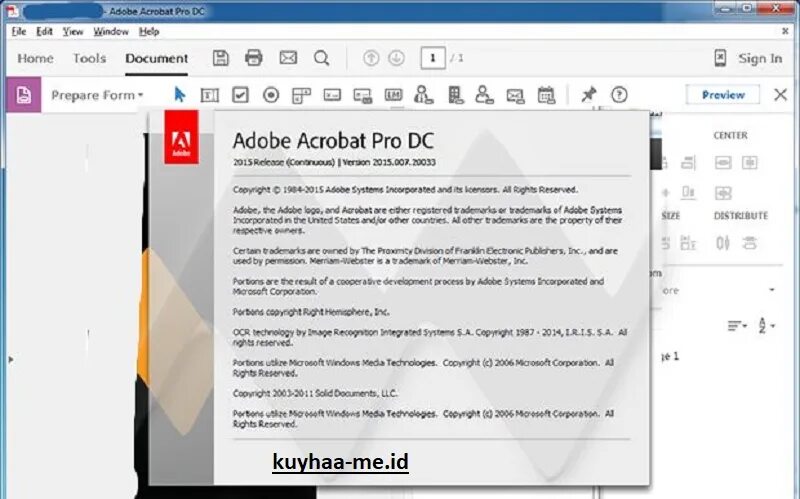Viewport: 800px width, 499px height.
Task: Open the Help menu
Action: point(149,31)
